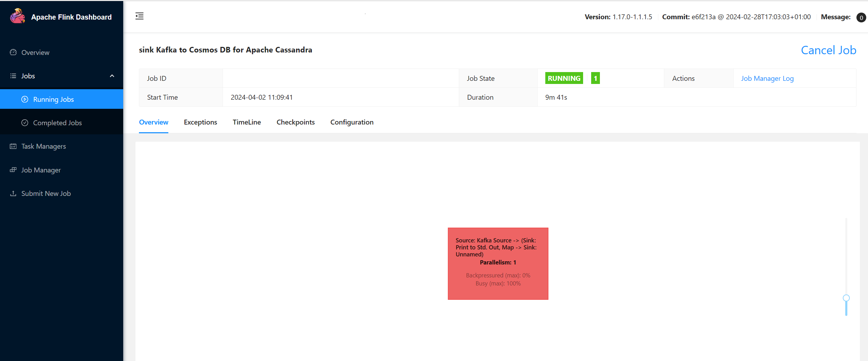Click the Job Manager build icon
This screenshot has width=868, height=361.
pyautogui.click(x=13, y=170)
